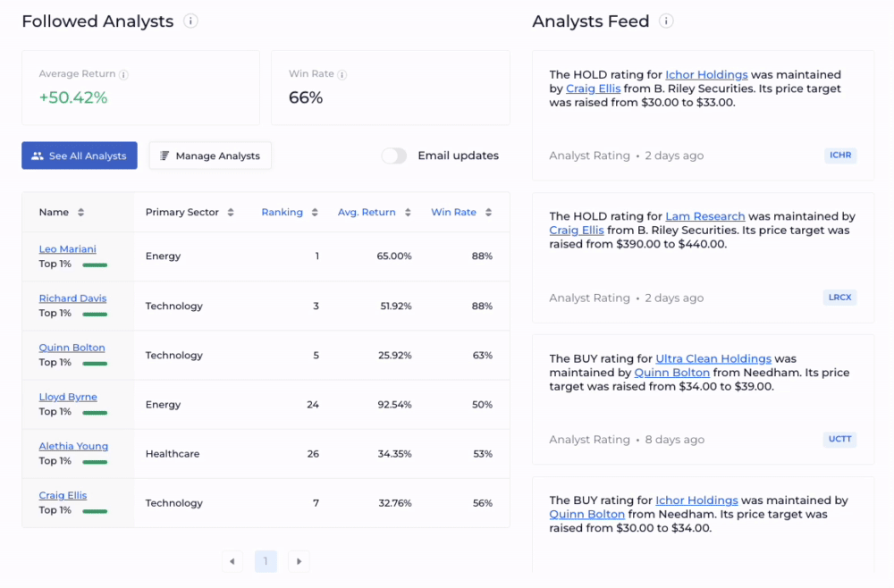Open Alethia Young analyst profile

(x=73, y=446)
